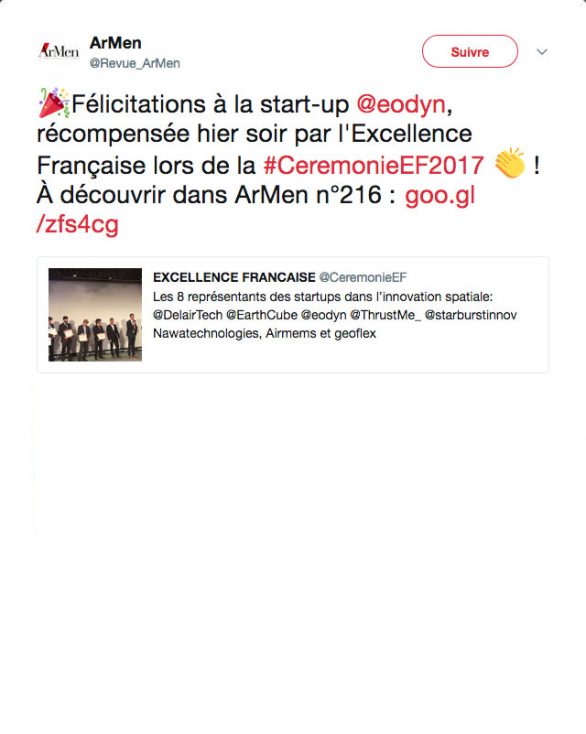Click the Suivre follow button
This screenshot has height=734, width=586.
pos(470,51)
